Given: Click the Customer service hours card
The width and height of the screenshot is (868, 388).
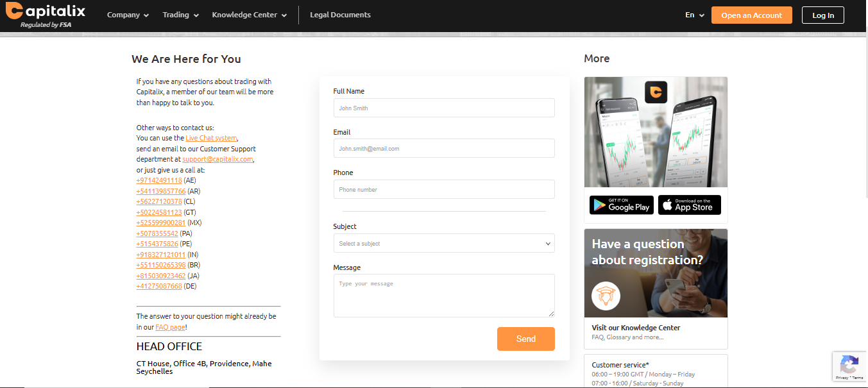Looking at the screenshot, I should pos(656,371).
